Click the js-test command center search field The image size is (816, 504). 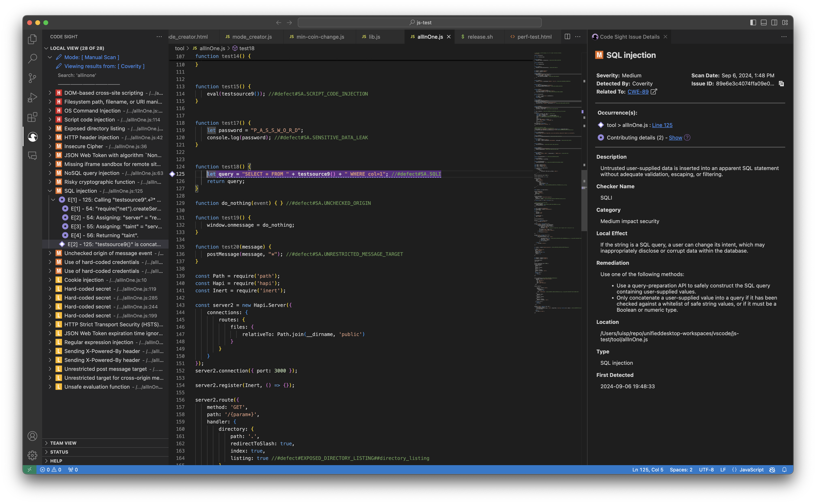click(x=420, y=23)
